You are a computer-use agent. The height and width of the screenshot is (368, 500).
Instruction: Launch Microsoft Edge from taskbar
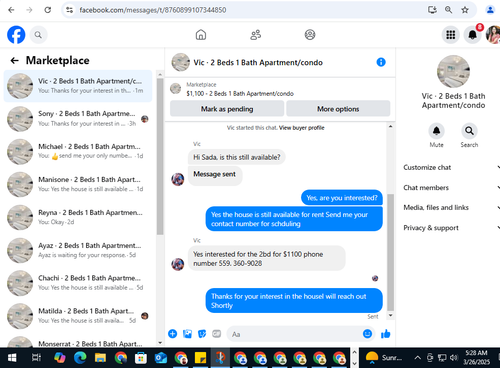click(80, 358)
